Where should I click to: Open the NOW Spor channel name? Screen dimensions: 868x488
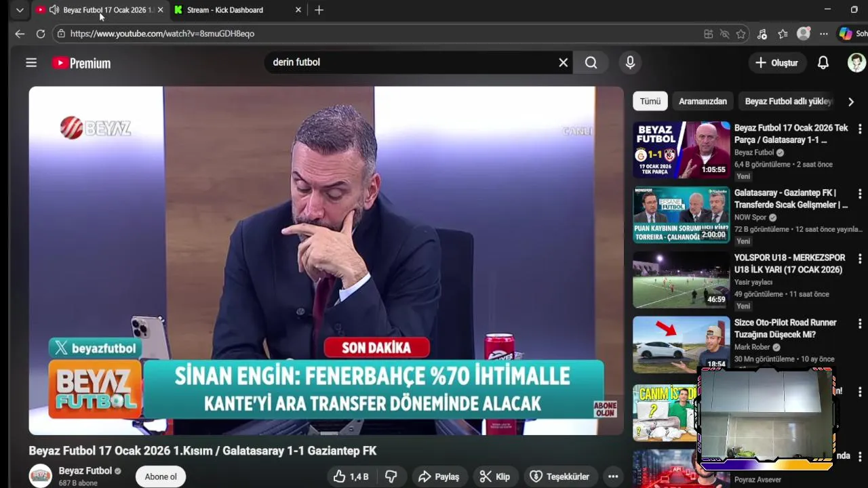(750, 218)
